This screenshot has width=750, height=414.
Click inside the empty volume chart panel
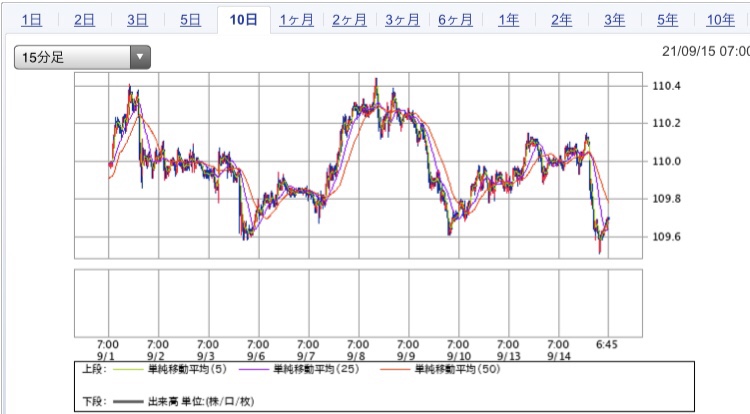[x=358, y=303]
